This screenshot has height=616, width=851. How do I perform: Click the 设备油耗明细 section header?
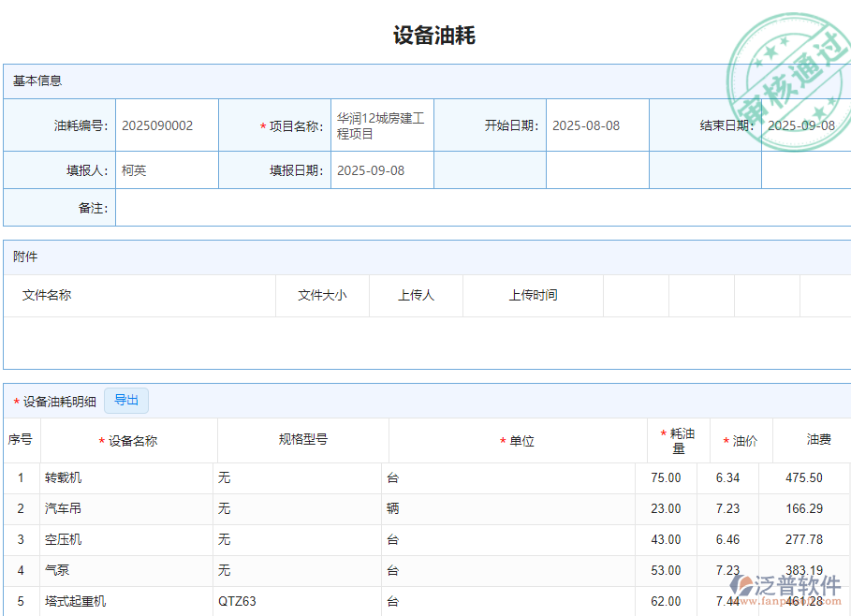[54, 400]
